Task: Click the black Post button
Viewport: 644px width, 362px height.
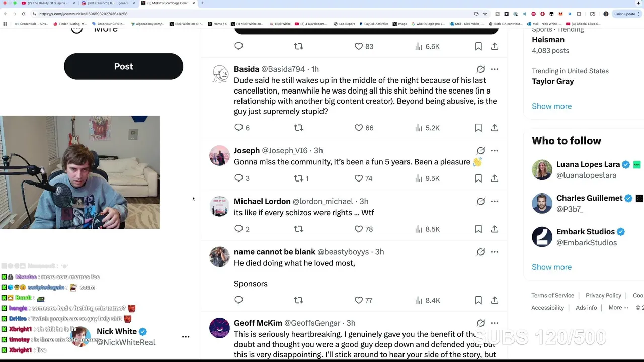Action: [x=123, y=66]
